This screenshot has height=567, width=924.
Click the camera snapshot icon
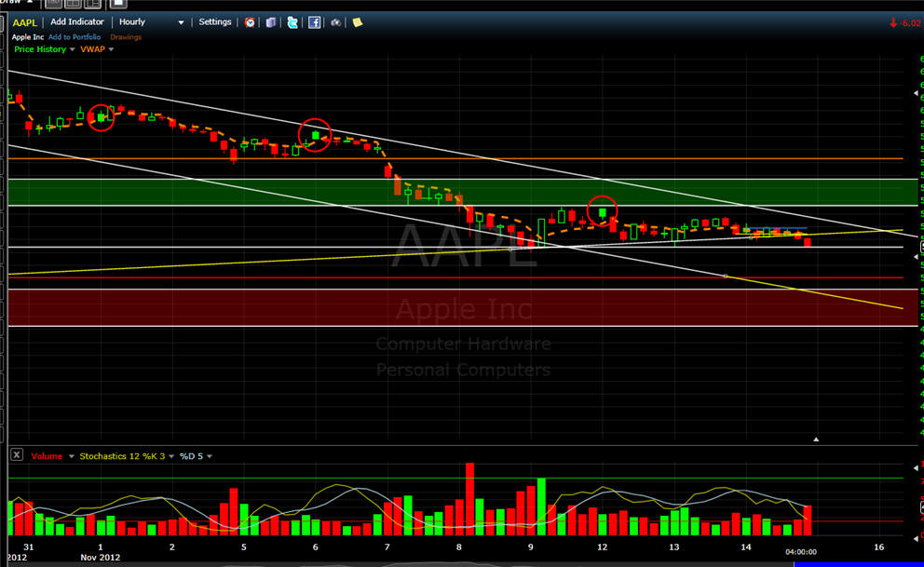(x=336, y=22)
